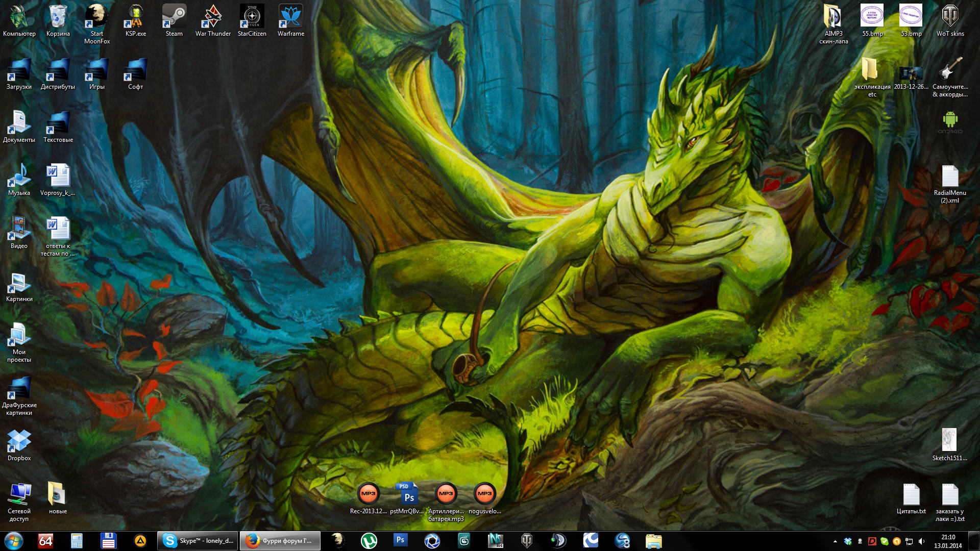Click the floppy disk taskbar icon

tap(108, 541)
